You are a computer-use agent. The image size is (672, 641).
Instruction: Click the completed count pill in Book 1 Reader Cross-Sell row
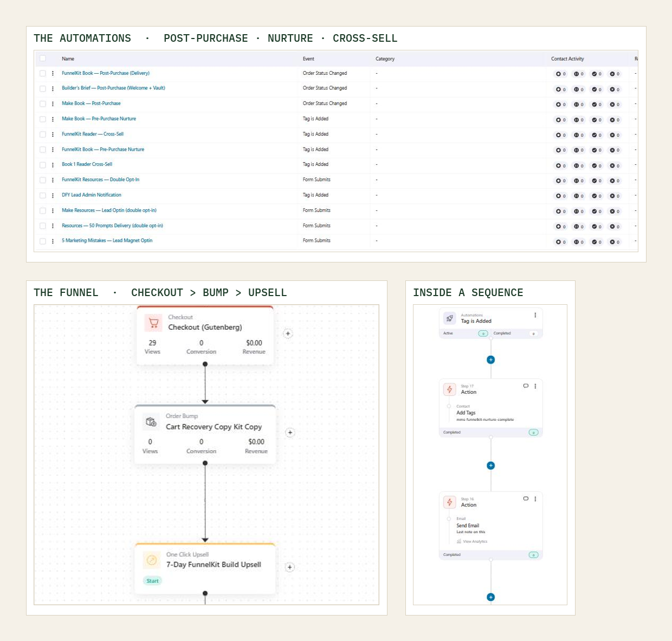597,166
